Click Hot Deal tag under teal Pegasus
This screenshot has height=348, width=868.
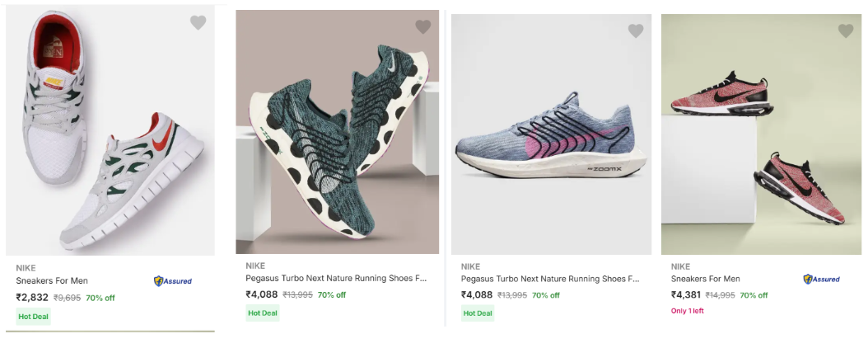[x=263, y=313]
